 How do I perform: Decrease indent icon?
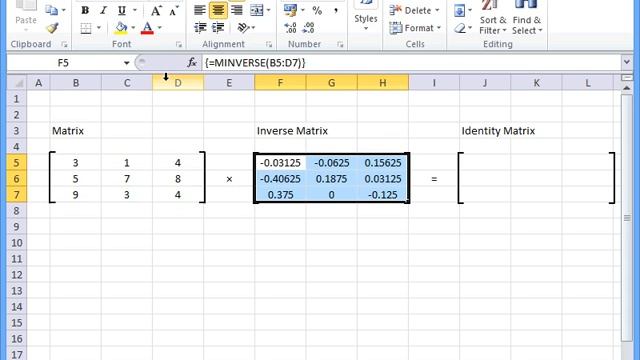(200, 27)
